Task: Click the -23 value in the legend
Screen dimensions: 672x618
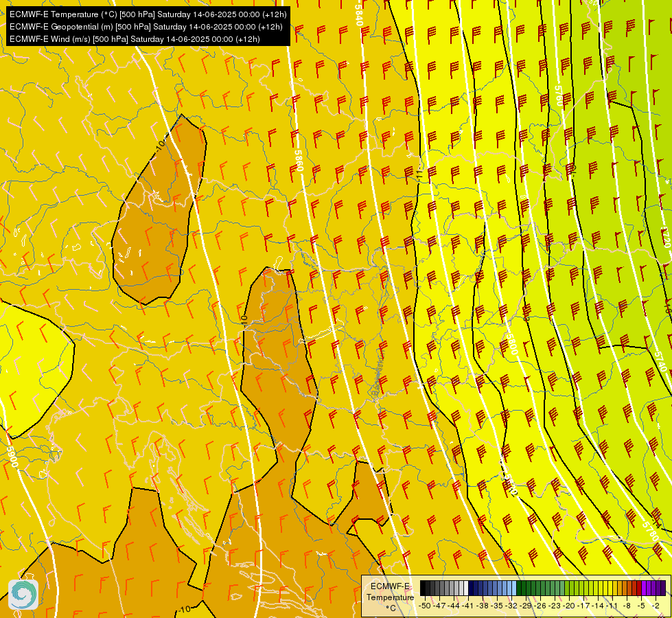Action: pyautogui.click(x=555, y=606)
